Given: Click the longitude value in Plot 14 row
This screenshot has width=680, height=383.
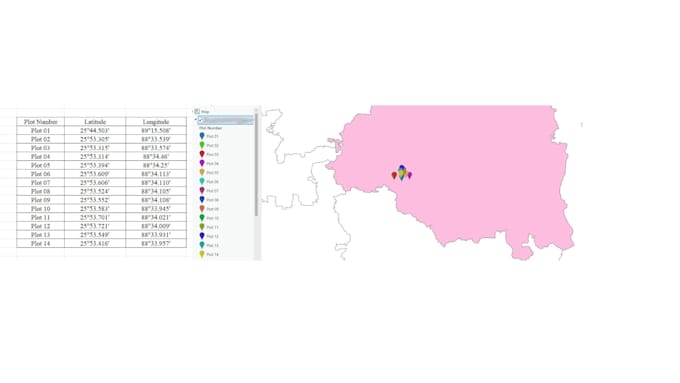Looking at the screenshot, I should click(x=156, y=243).
